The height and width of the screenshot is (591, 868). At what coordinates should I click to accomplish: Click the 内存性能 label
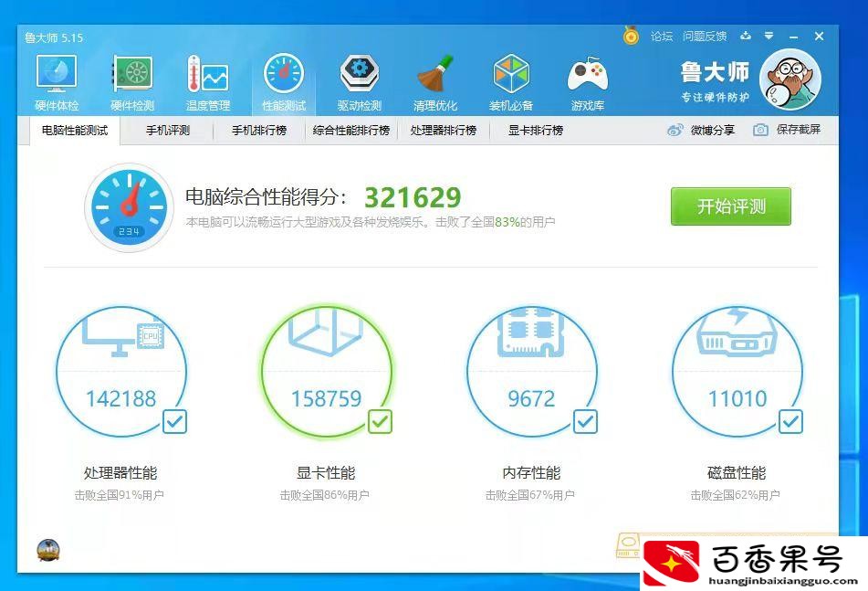tap(531, 473)
